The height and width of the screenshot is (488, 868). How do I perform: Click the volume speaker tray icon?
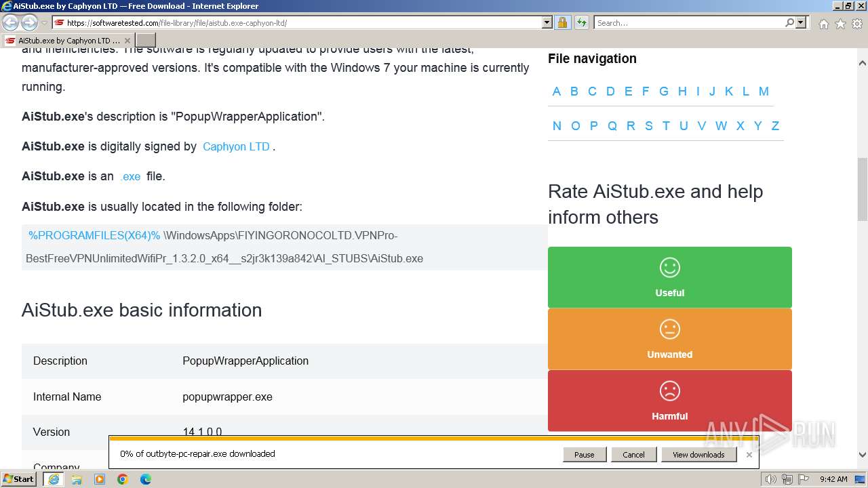coord(771,479)
